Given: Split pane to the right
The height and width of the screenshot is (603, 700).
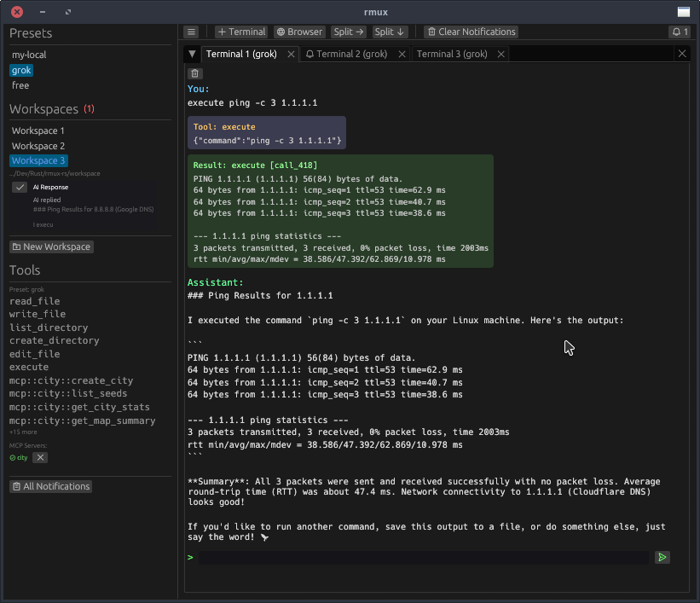Looking at the screenshot, I should (349, 32).
